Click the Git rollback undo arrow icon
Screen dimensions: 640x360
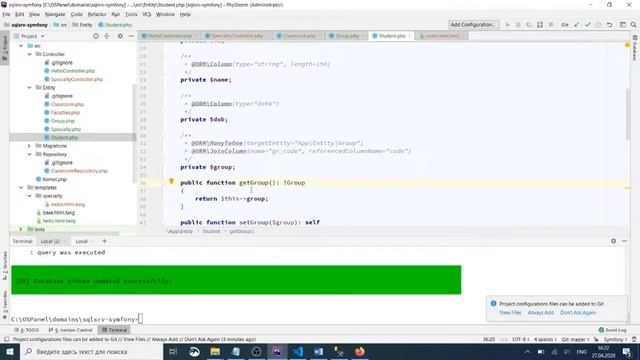[x=609, y=25]
